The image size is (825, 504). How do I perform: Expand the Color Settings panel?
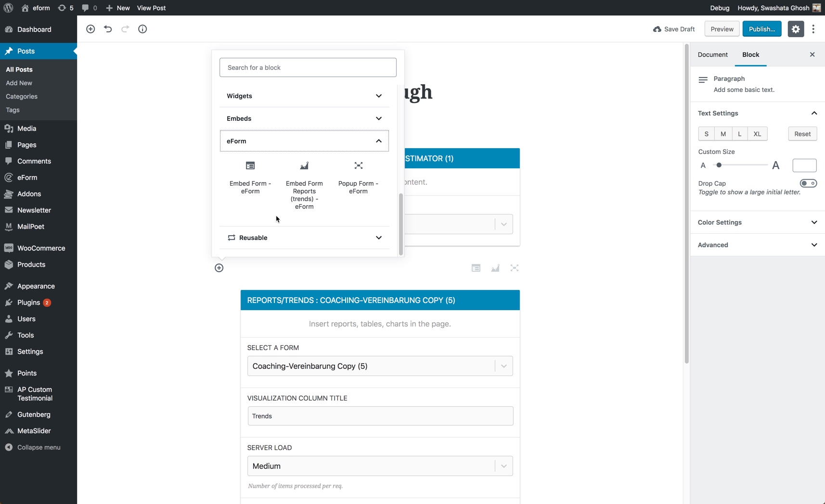point(758,222)
